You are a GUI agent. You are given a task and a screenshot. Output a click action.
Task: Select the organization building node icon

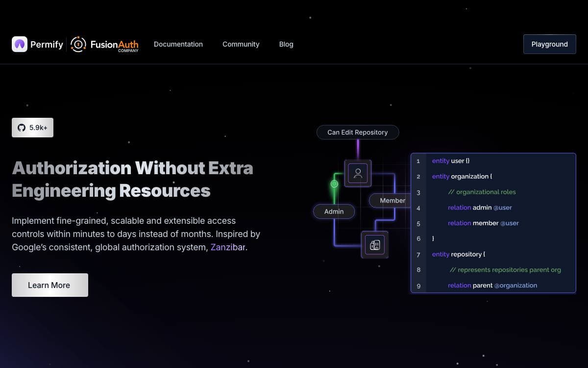pos(375,244)
